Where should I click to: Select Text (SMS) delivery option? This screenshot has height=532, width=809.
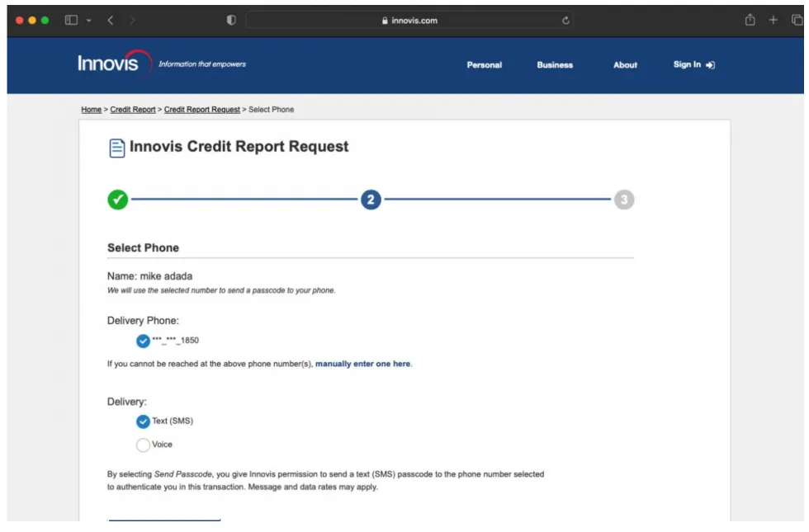click(143, 421)
